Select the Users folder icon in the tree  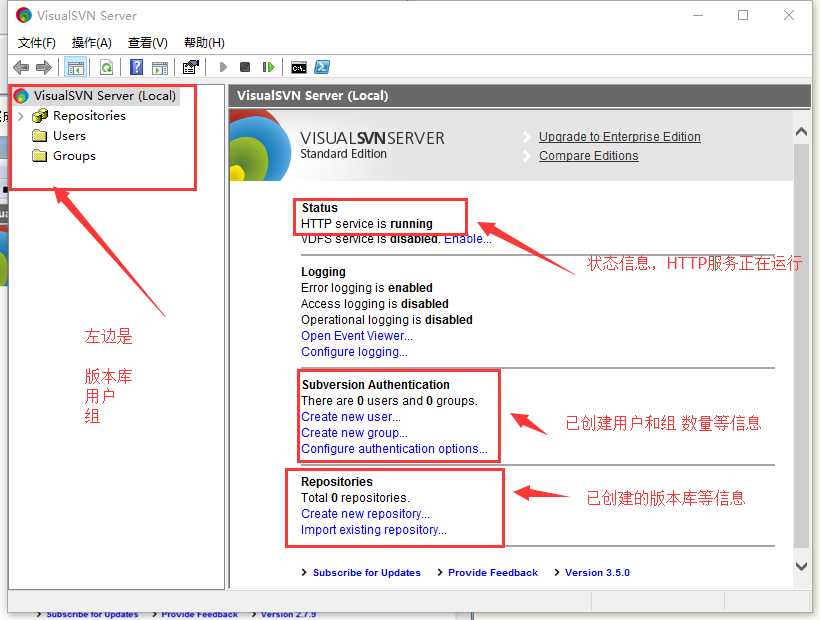(39, 136)
